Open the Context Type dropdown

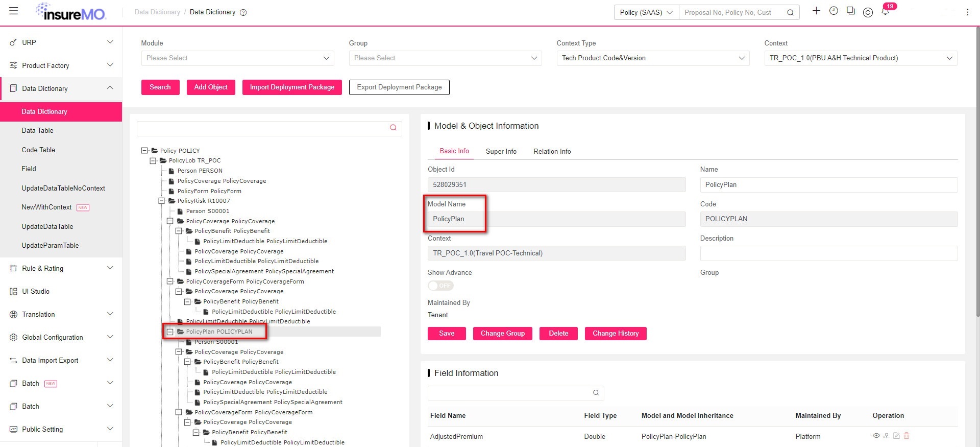coord(653,58)
